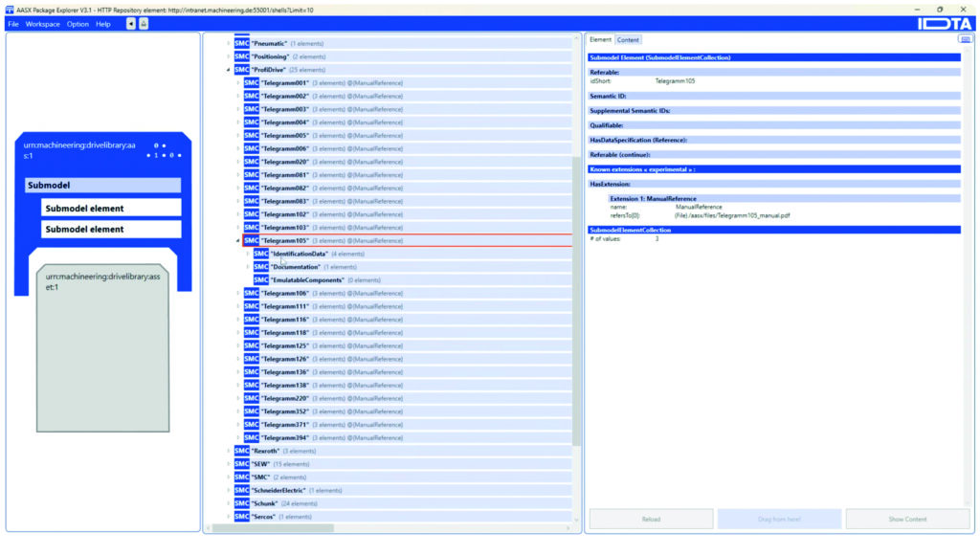The image size is (980, 555).
Task: Click the SMC icon of Telegramm001
Action: tap(252, 82)
